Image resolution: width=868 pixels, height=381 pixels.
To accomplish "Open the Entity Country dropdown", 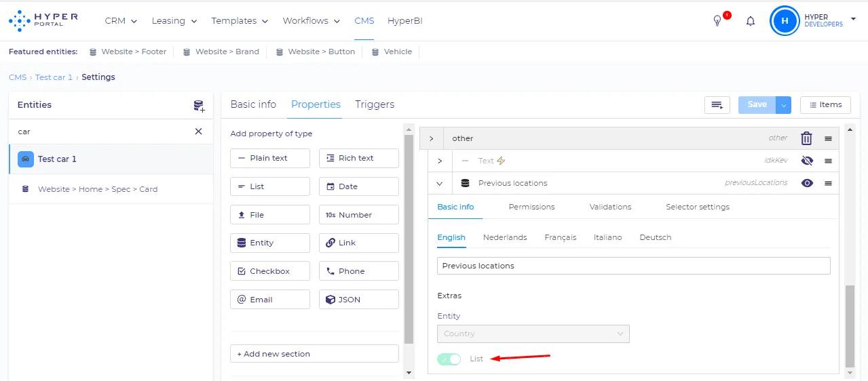I will point(533,334).
